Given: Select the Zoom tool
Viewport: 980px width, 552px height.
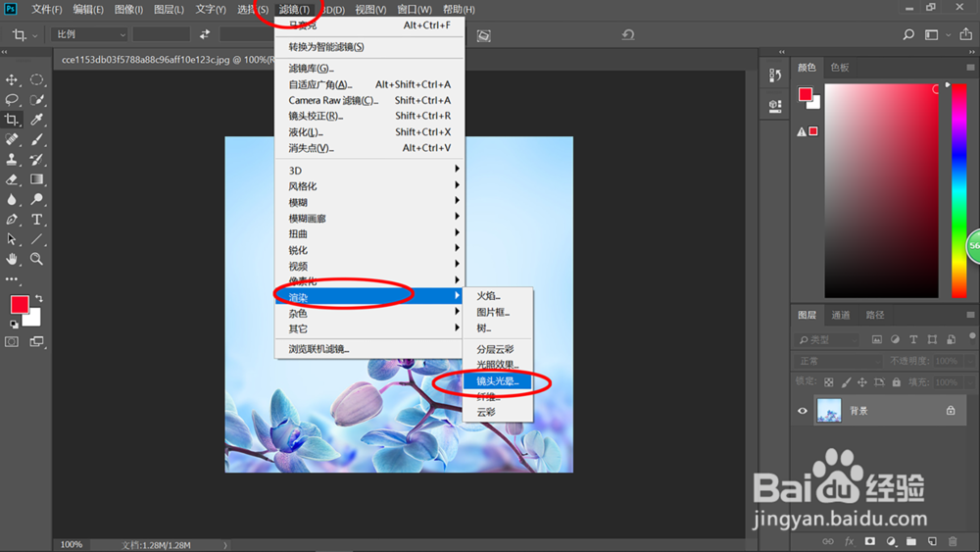Looking at the screenshot, I should click(x=37, y=259).
